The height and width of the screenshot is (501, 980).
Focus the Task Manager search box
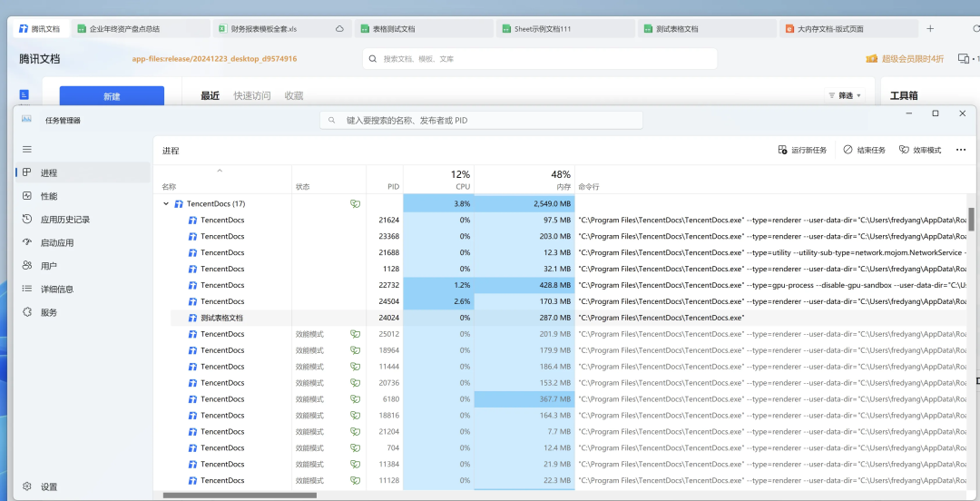[481, 120]
